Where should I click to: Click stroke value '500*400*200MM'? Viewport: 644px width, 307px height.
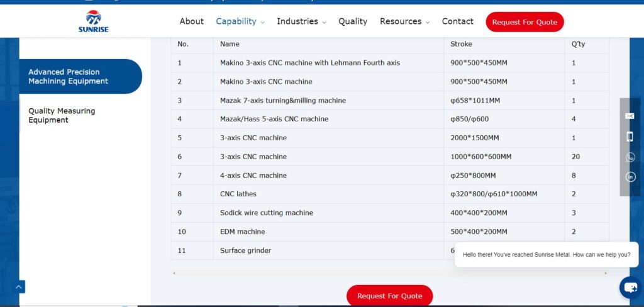(x=479, y=232)
